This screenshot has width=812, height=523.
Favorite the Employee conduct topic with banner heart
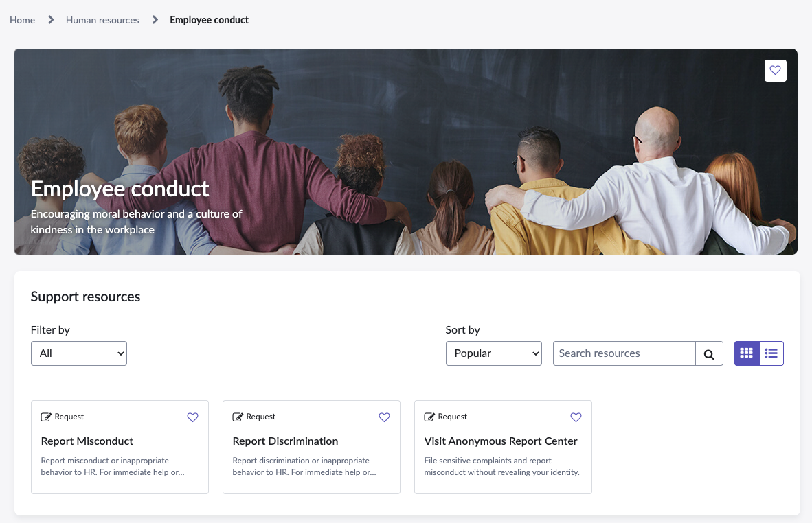click(775, 71)
